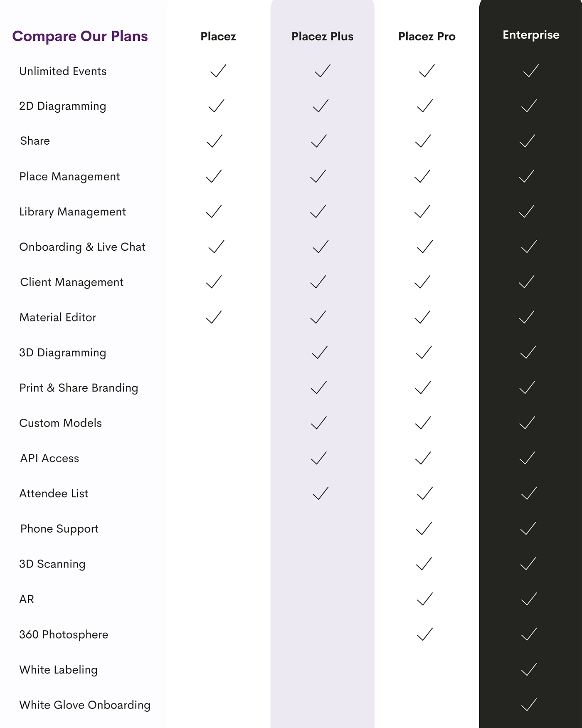Click White Labeling checkmark under Enterprise
The width and height of the screenshot is (582, 728).
pos(529,669)
